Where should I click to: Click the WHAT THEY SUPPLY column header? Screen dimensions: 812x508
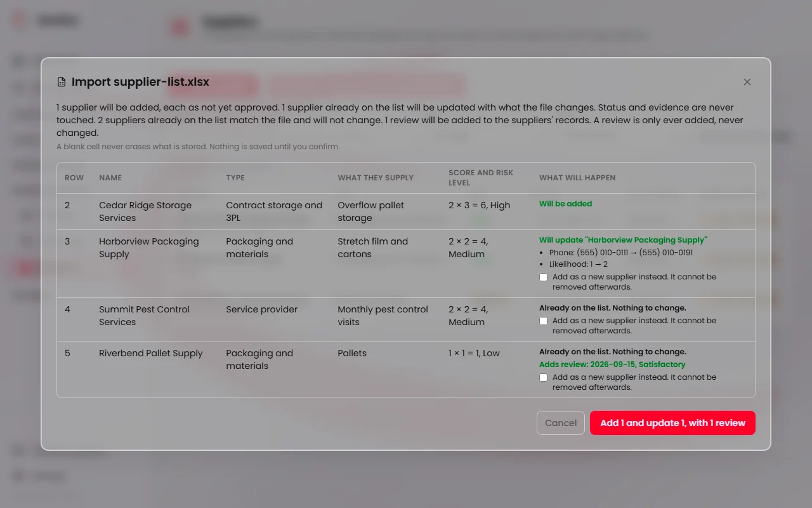click(x=376, y=178)
